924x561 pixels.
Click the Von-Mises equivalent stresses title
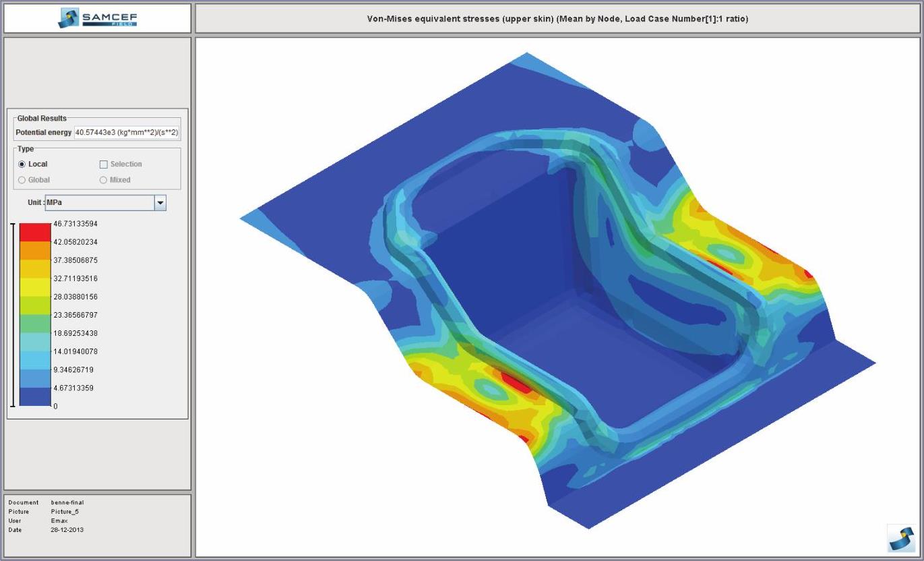click(557, 19)
